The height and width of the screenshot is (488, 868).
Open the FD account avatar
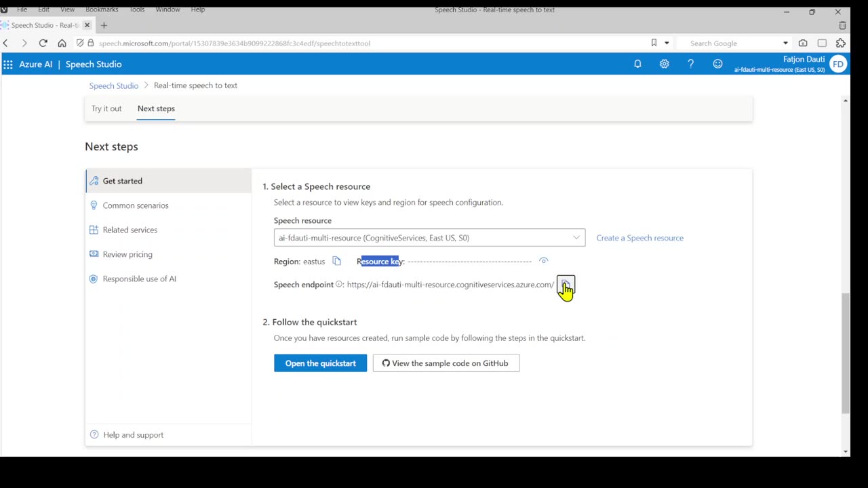(x=838, y=64)
